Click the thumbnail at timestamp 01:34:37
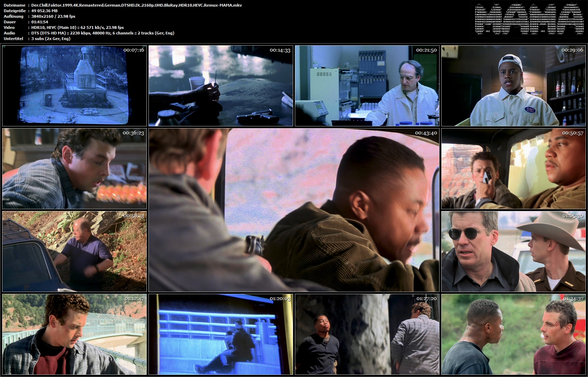This screenshot has width=588, height=377. point(513,334)
